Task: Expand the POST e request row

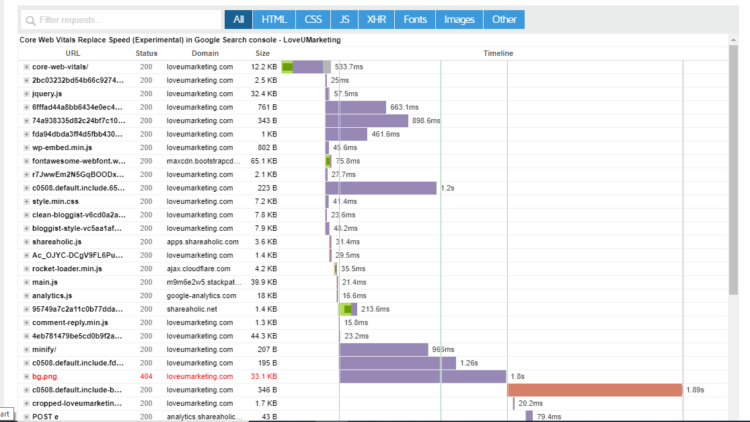Action: click(26, 417)
